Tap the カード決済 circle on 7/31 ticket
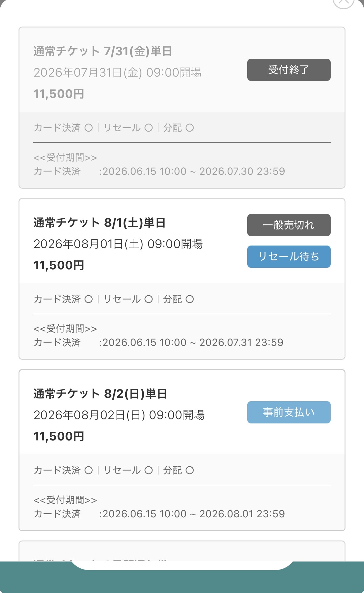Viewport: 364px width, 593px height. 89,128
